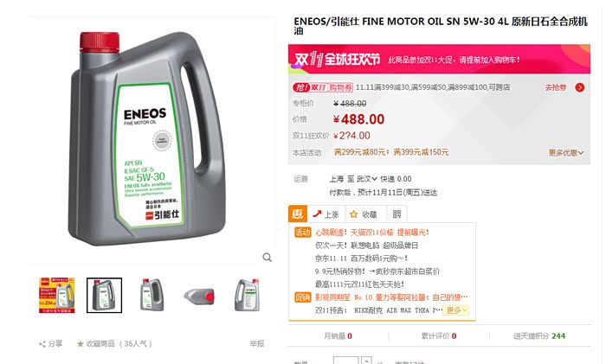Open the 武汉 destination city dropdown
This screenshot has height=364, width=606.
pyautogui.click(x=366, y=179)
